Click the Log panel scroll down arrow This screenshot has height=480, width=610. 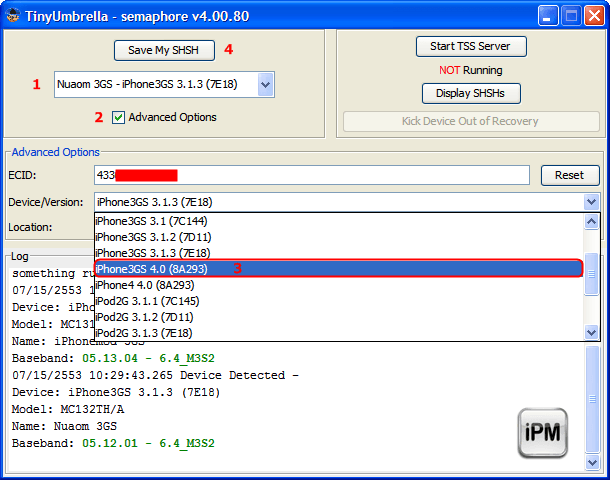pos(592,462)
